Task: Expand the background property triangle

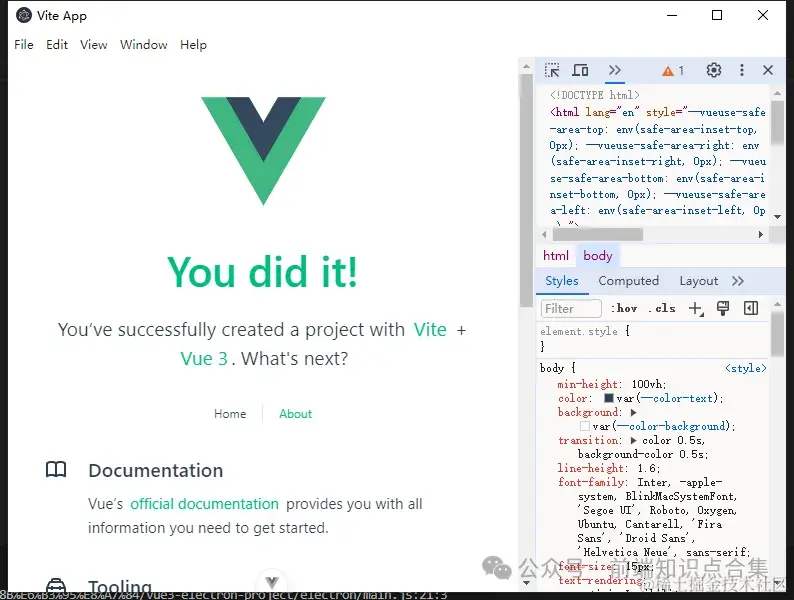Action: point(633,412)
